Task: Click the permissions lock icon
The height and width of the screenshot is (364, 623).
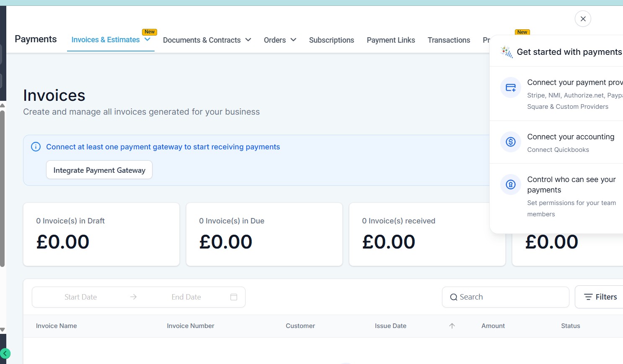Action: (510, 185)
